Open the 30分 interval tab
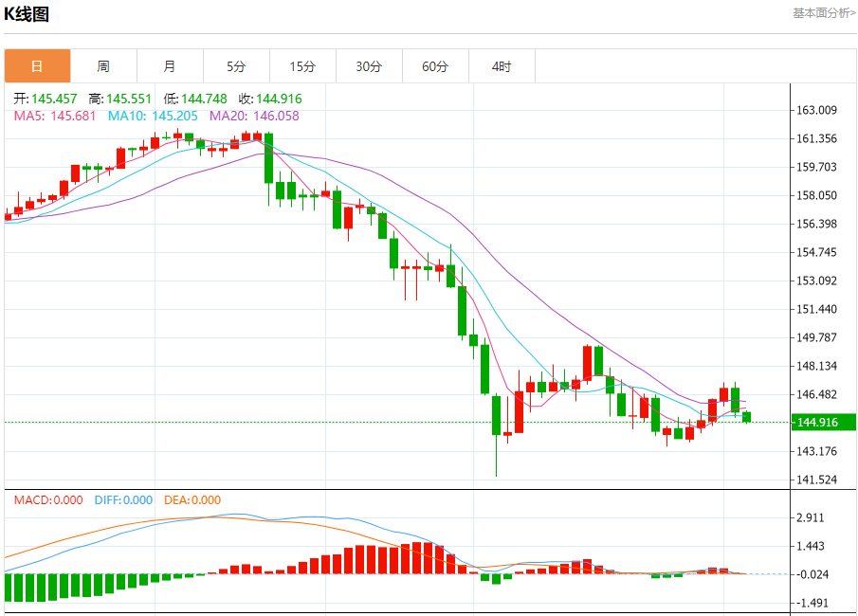 (x=369, y=66)
